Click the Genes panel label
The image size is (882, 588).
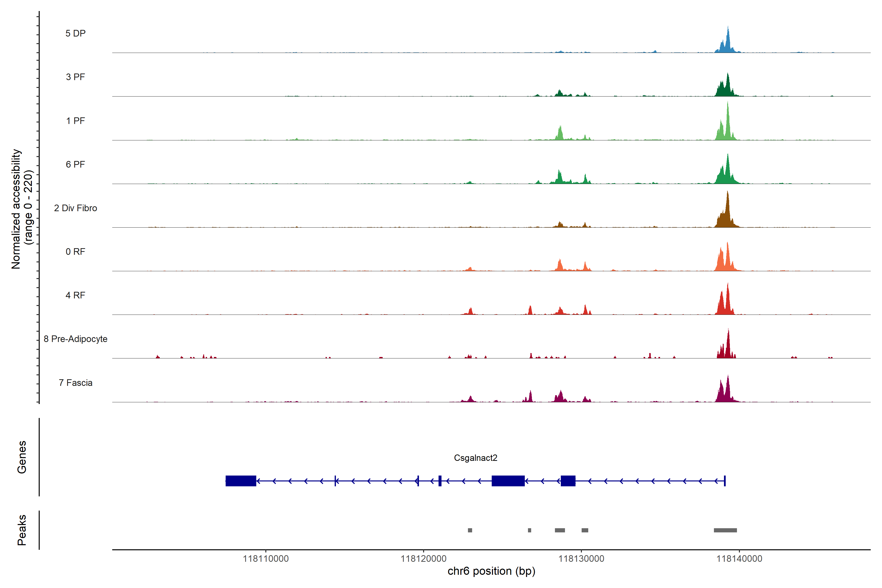click(x=22, y=457)
